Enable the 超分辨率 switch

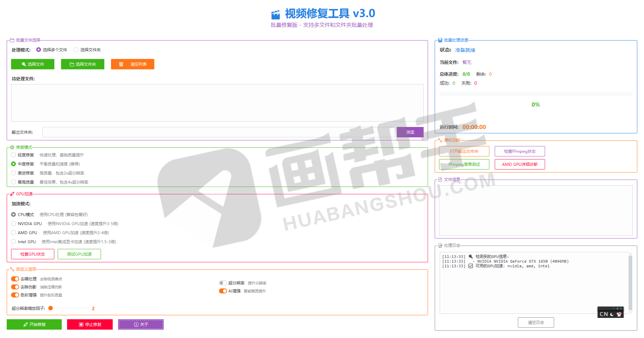click(x=223, y=283)
